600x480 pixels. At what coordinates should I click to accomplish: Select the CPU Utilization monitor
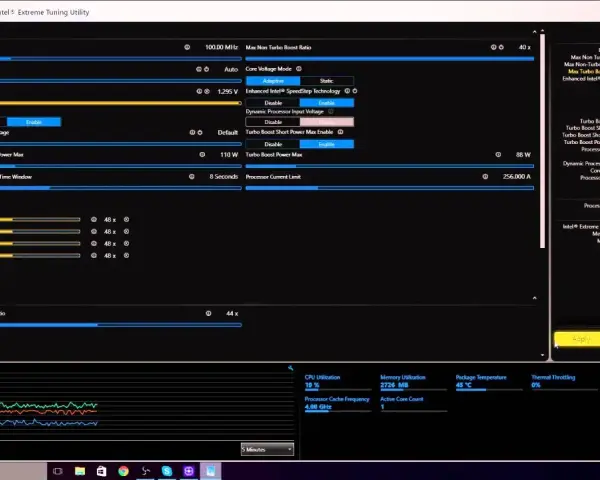coord(338,382)
